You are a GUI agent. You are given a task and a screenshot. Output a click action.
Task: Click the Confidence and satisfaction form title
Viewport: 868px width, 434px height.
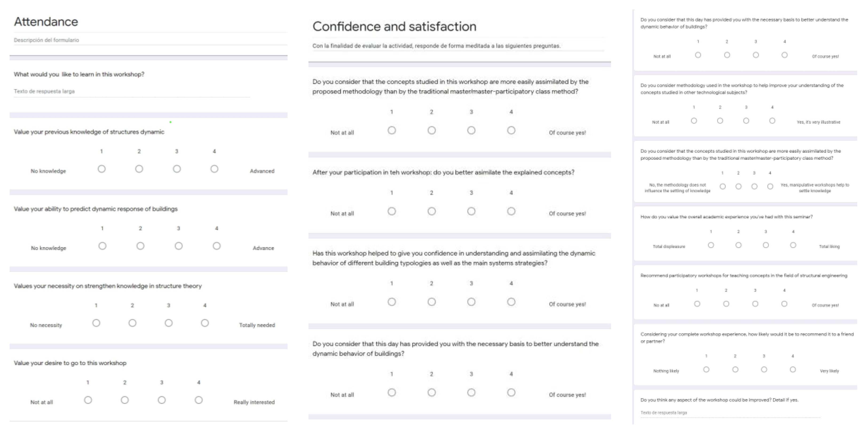point(394,26)
